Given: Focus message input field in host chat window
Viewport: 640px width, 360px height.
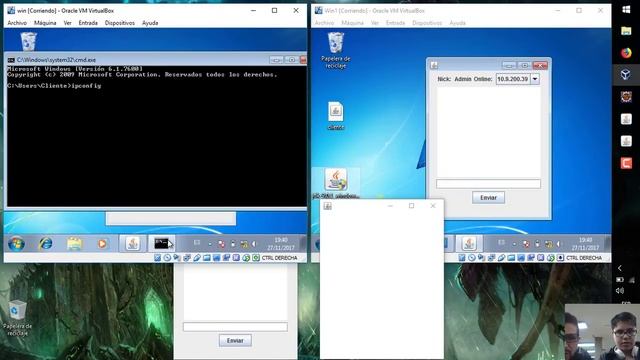Looking at the screenshot, I should point(235,327).
